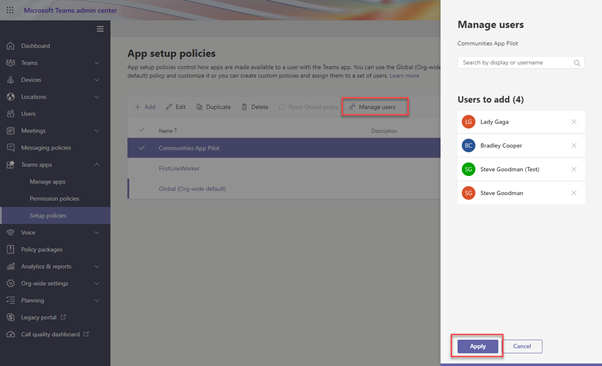The image size is (602, 366).
Task: Click the Locations globe icon
Action: coord(10,97)
